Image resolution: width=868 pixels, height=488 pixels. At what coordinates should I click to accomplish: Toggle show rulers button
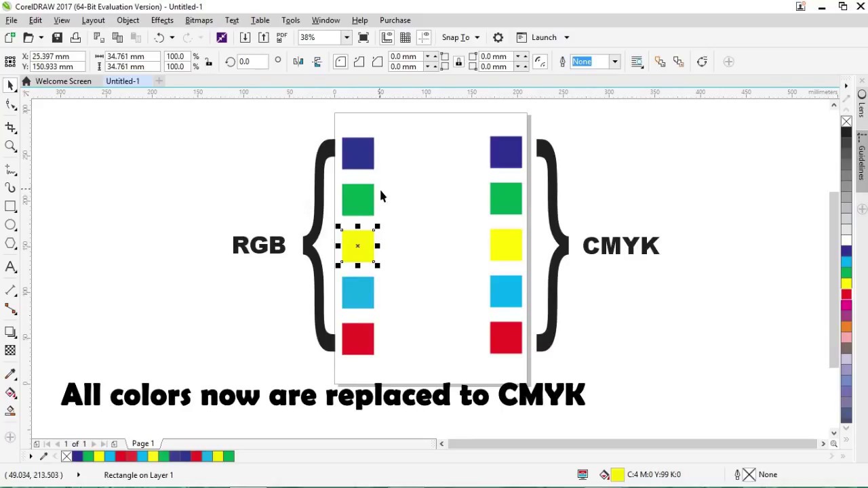coord(387,37)
